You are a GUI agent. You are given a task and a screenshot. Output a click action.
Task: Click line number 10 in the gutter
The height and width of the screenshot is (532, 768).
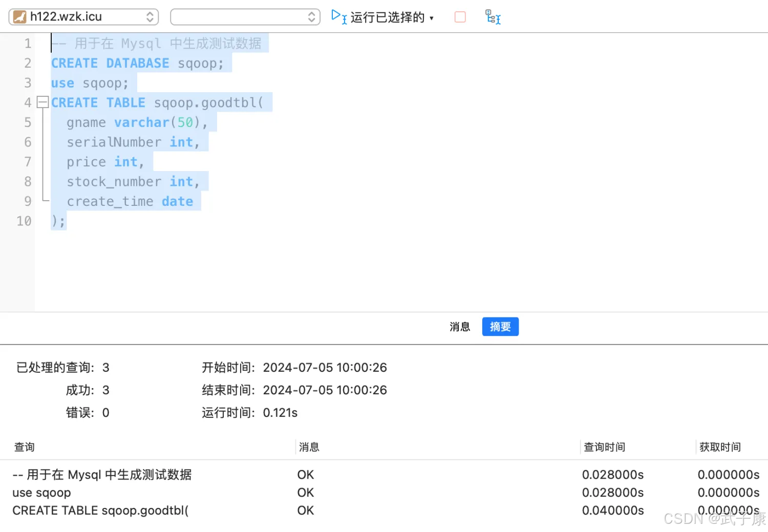coord(24,221)
